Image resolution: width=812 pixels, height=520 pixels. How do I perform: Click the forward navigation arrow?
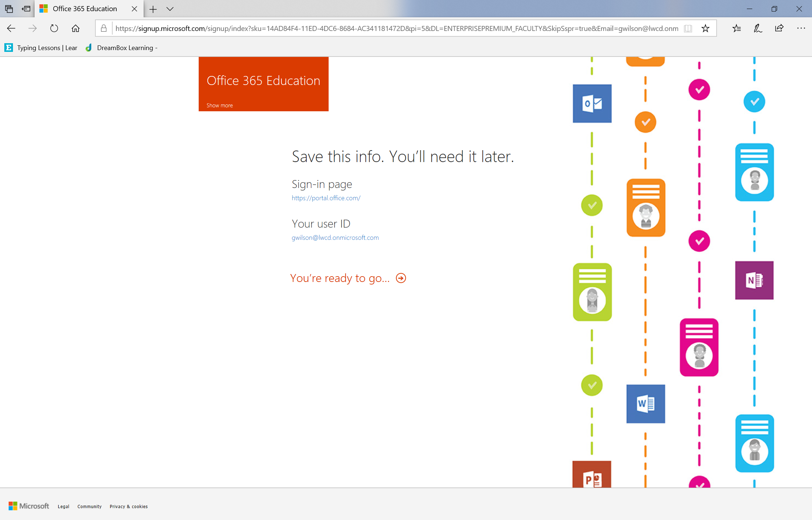tap(32, 28)
